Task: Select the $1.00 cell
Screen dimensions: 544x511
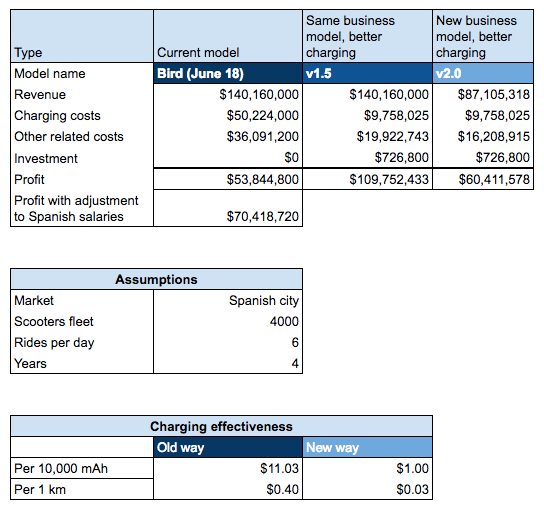Action: click(x=367, y=468)
